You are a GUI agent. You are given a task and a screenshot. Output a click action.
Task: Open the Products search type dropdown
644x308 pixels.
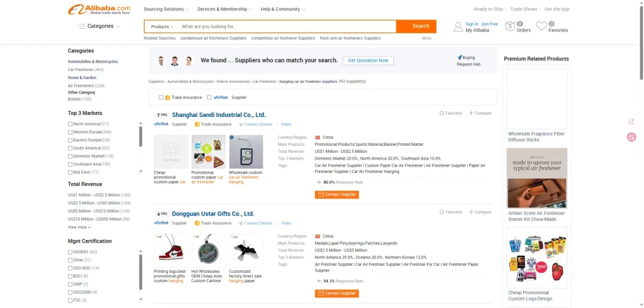point(162,26)
